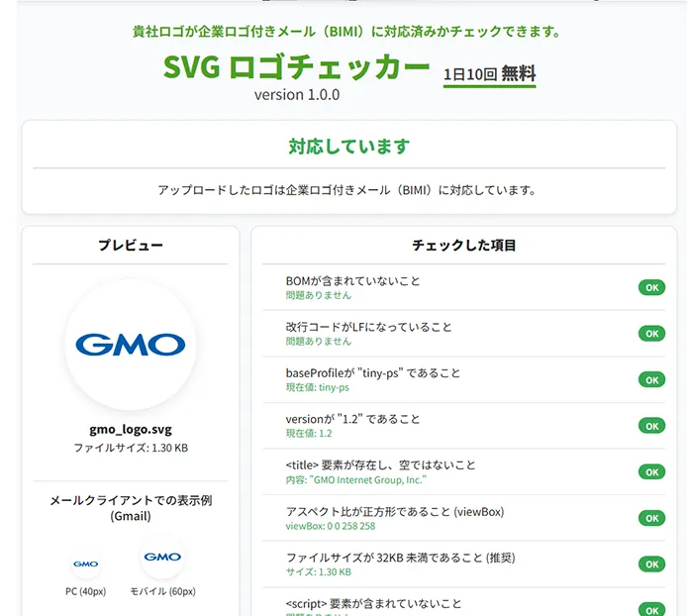Click the BOMが含まれていないこと check item

pos(352,281)
